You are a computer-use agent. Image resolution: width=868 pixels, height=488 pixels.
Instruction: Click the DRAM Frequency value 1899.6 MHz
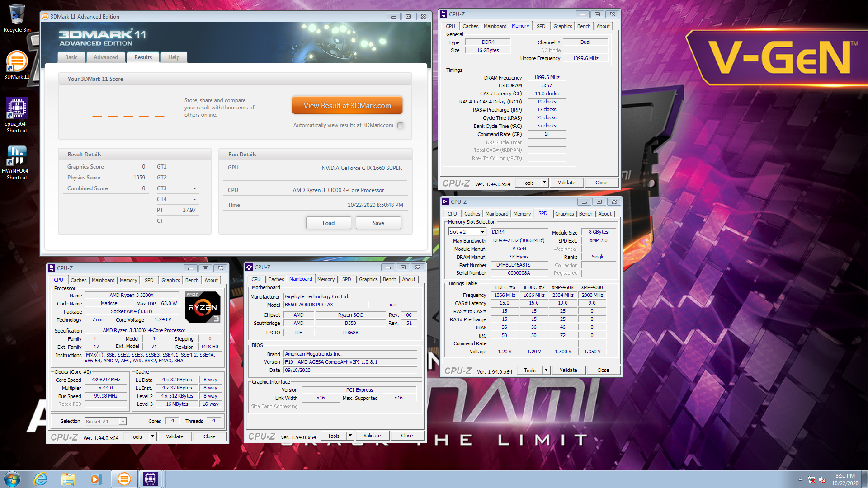tap(547, 77)
